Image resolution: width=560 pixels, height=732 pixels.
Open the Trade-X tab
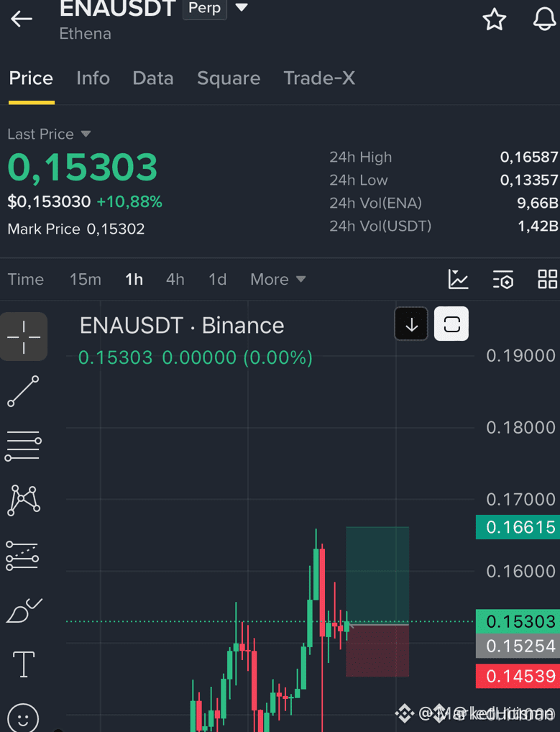click(319, 78)
